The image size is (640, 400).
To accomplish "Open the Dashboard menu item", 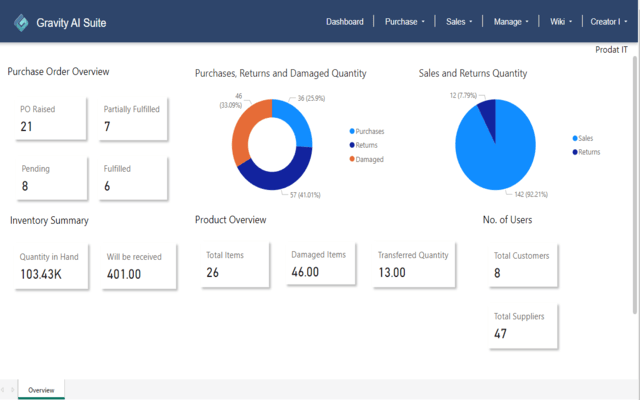I will (345, 21).
